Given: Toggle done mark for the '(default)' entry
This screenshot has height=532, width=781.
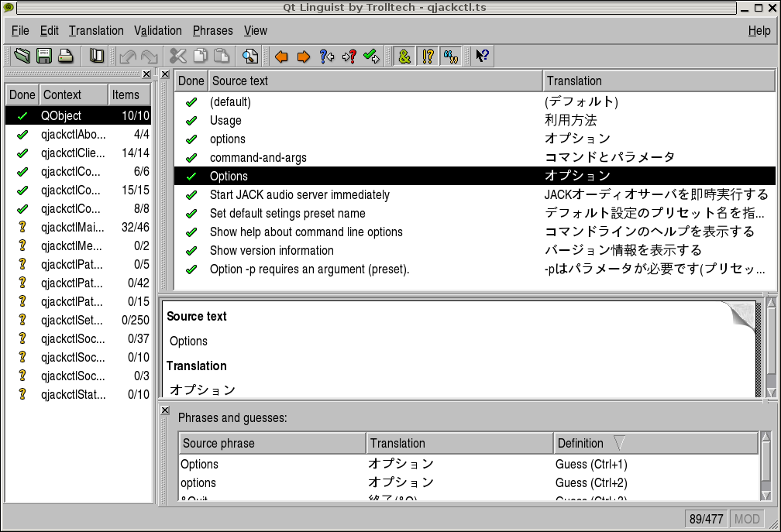Looking at the screenshot, I should (191, 102).
